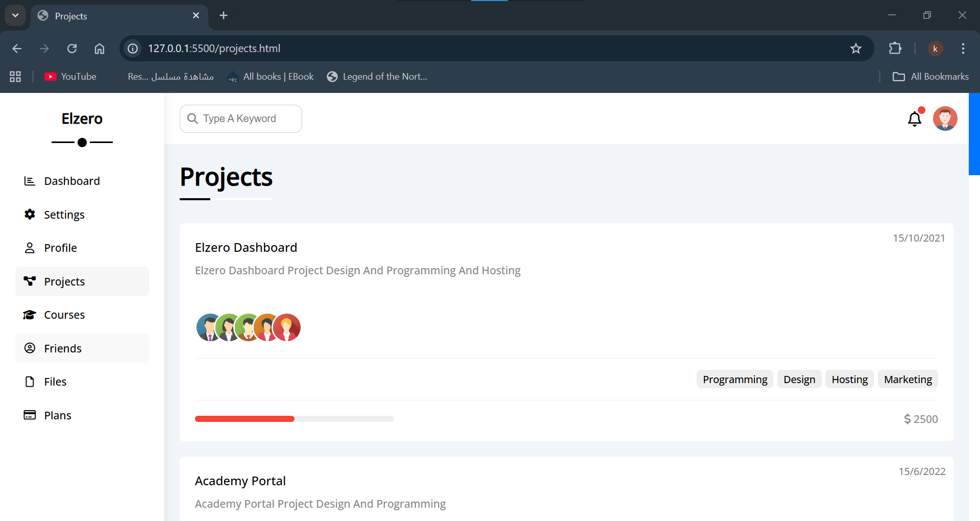Select the Files document icon in sidebar
The image size is (980, 521).
coord(29,382)
